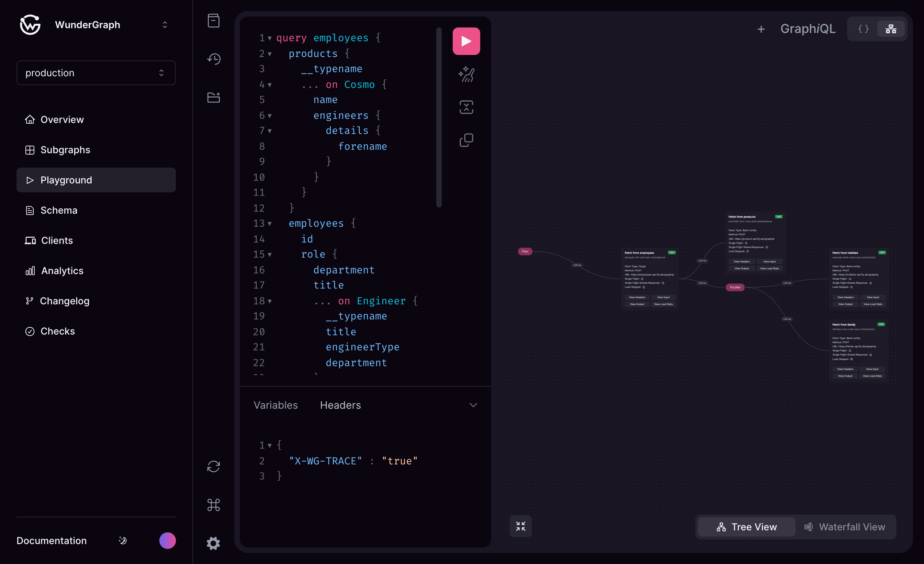Screen dimensions: 924x564
Task: Open the WunderGraph organization switcher
Action: coord(165,25)
